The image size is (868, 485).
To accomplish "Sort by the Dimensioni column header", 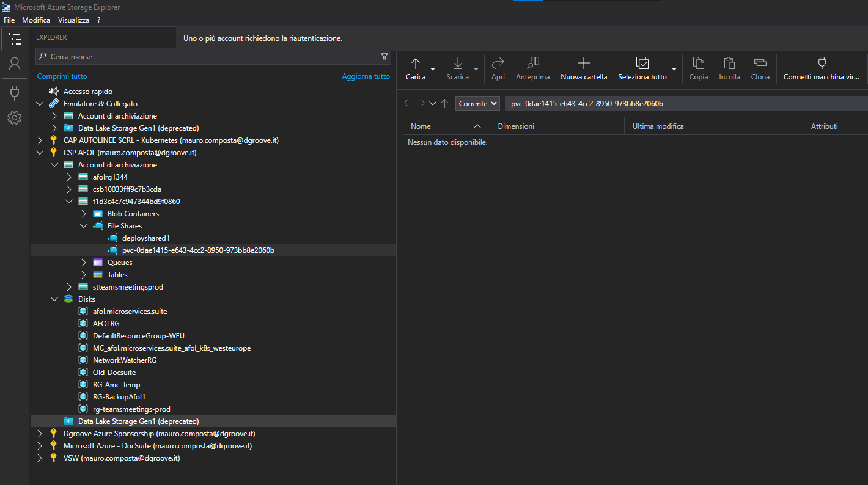I will 557,126.
